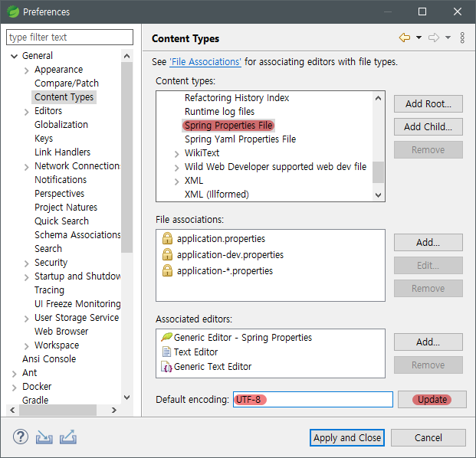Expand the Docker node
This screenshot has height=458, width=476.
coord(14,388)
